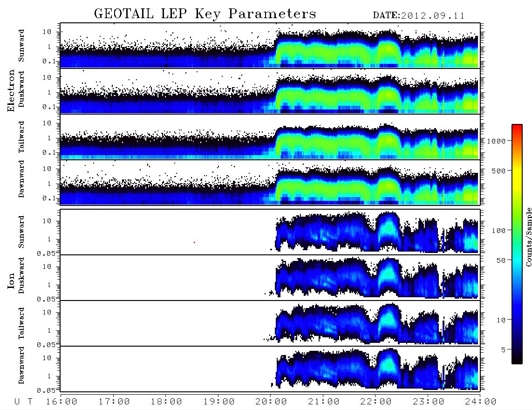Click the '1' tick of Electron Tailward panel

[x=49, y=138]
